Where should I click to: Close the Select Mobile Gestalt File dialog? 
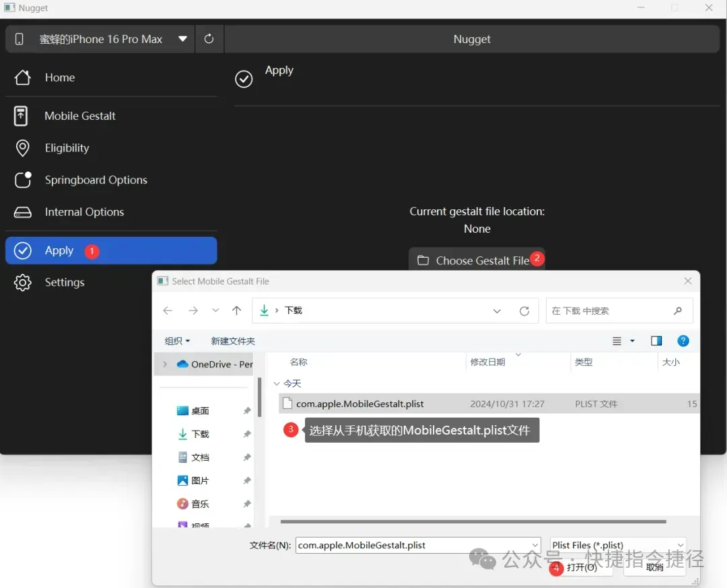688,281
